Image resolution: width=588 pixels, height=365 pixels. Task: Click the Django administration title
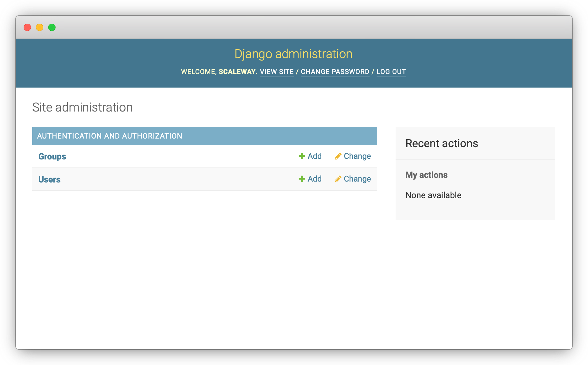(293, 54)
